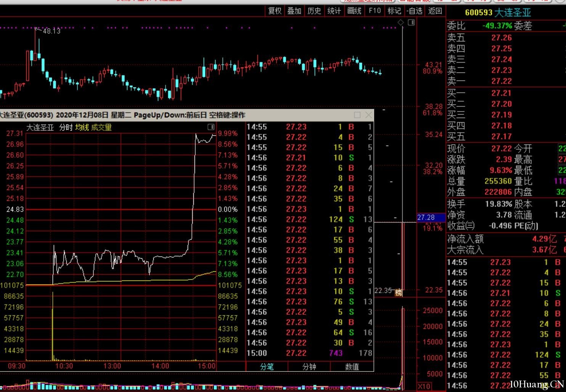Click the 标记 mark button

click(x=394, y=11)
